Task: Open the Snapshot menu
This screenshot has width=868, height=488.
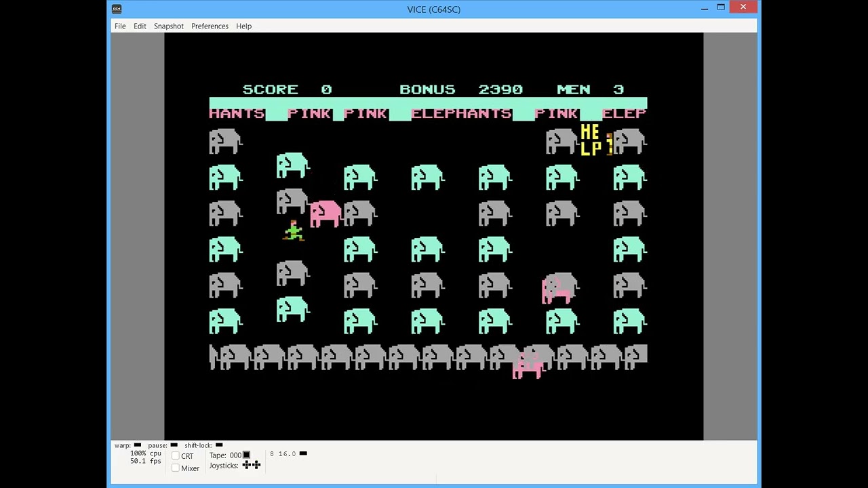Action: [168, 26]
